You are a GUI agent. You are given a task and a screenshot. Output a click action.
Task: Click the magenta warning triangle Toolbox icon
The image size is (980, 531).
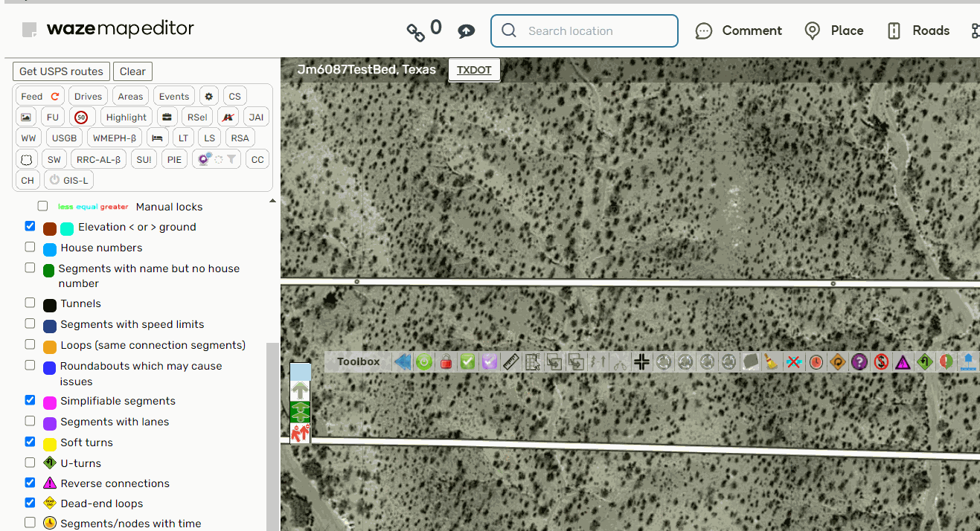point(903,362)
